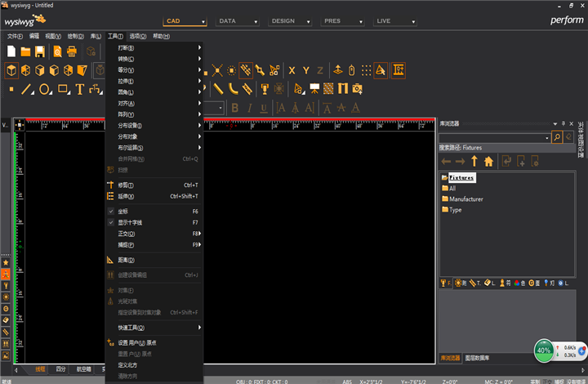Switch to the 图层数据库 tab
Screen dimensions: 588x384
point(477,358)
